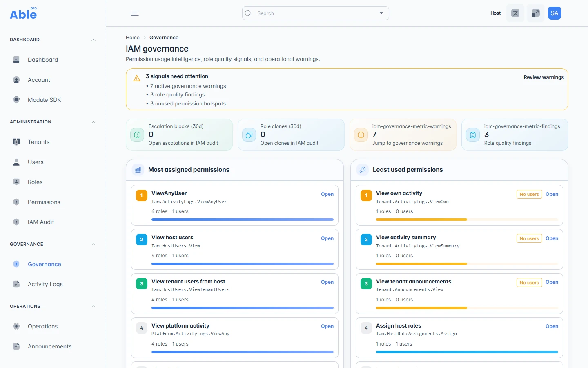This screenshot has height=368, width=588.
Task: Click the ViewAnyUser usage progress bar
Action: click(x=243, y=220)
